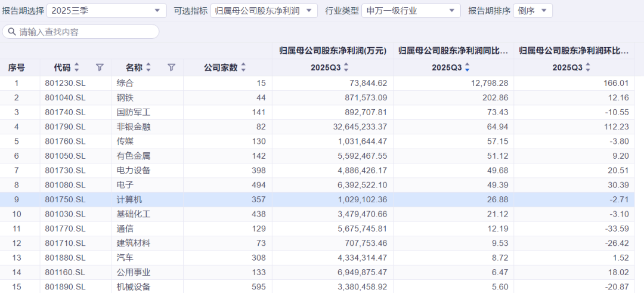Select the 公用事业 row name
Viewport: 644px width, 293px height.
134,273
